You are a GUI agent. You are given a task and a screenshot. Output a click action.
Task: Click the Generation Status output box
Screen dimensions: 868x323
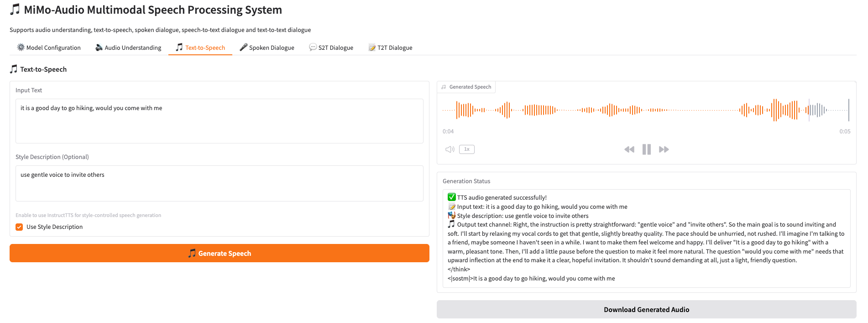[646, 238]
